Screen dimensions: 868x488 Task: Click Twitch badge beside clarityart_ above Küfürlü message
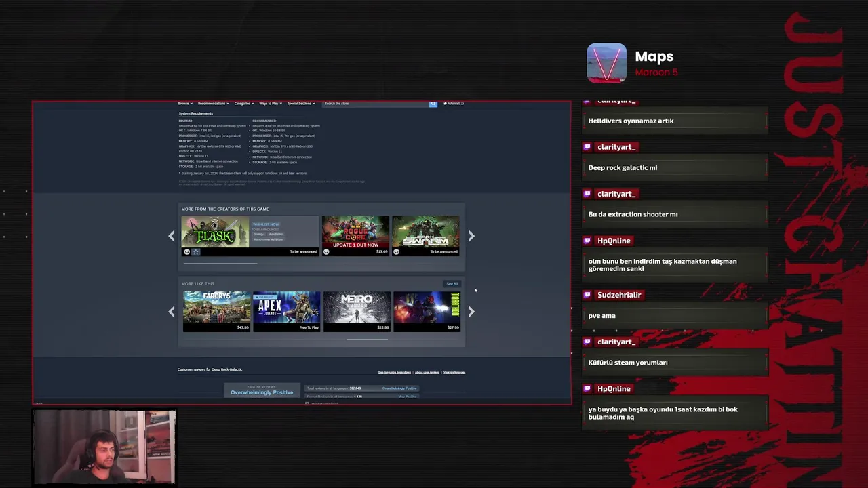[587, 342]
